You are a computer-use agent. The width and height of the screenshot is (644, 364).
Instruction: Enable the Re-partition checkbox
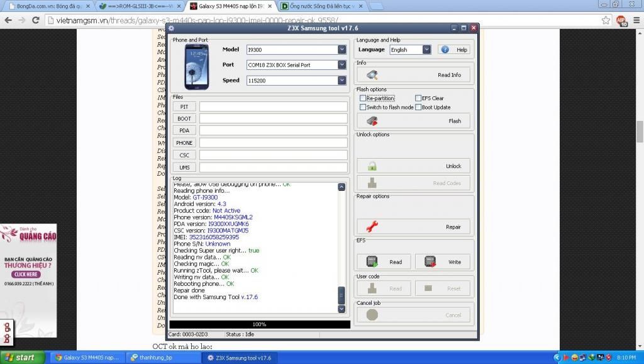(x=363, y=98)
